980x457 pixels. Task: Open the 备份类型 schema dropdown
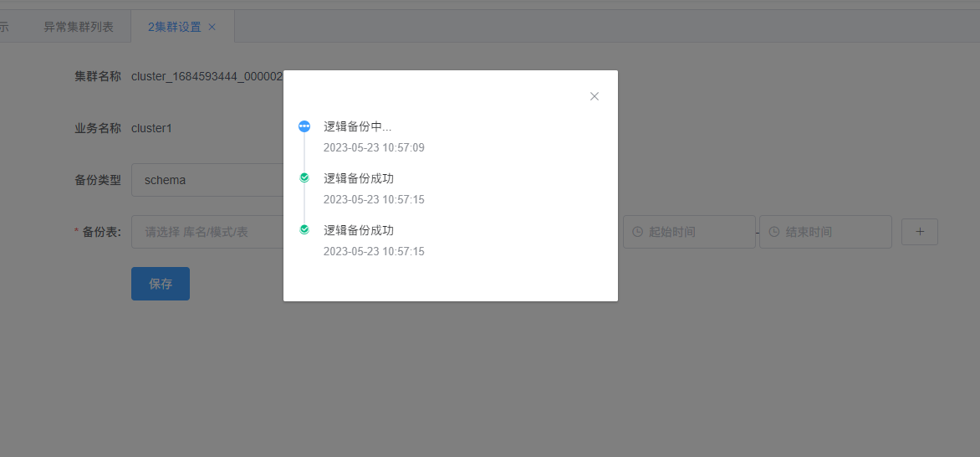207,180
